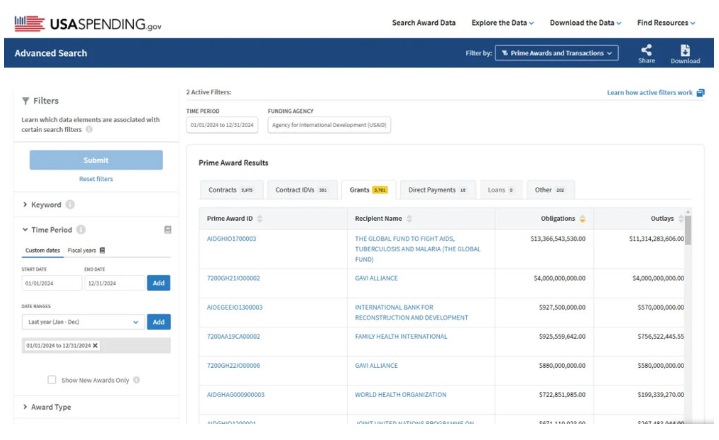This screenshot has height=440, width=719.
Task: Click the filter funnel icon beside Filters
Action: (26, 101)
